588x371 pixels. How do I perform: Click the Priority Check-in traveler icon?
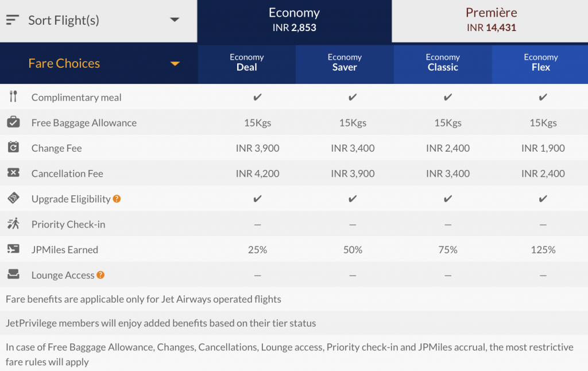coord(13,224)
